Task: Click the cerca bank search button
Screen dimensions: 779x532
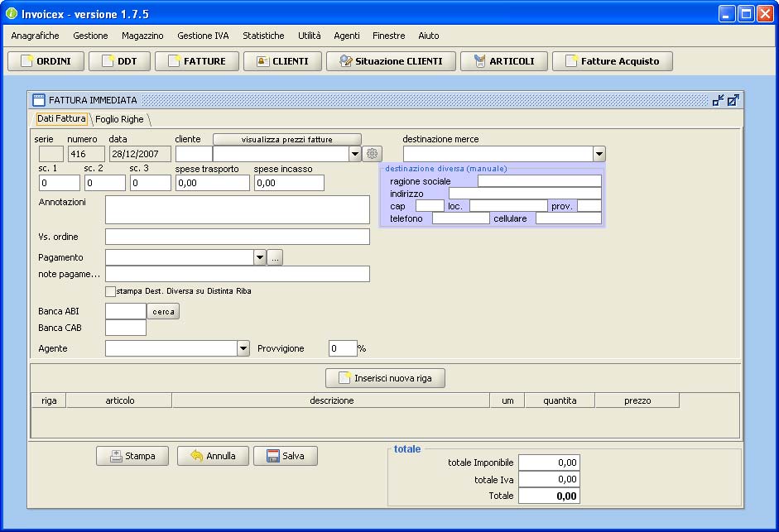Action: click(x=163, y=311)
